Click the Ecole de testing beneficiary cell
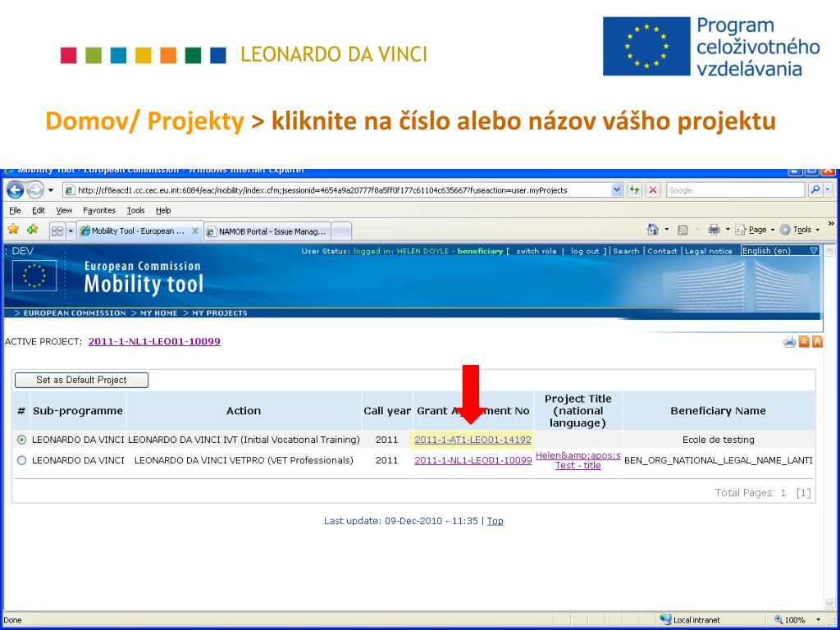840x630 pixels. tap(719, 440)
